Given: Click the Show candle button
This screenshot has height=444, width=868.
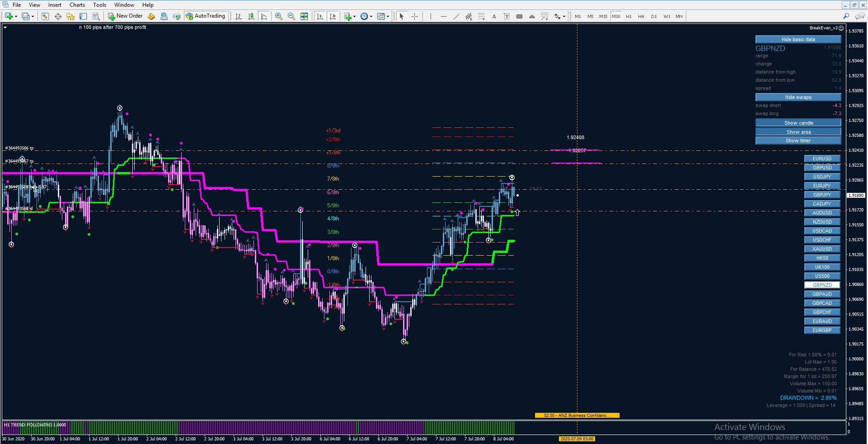Looking at the screenshot, I should tap(798, 123).
